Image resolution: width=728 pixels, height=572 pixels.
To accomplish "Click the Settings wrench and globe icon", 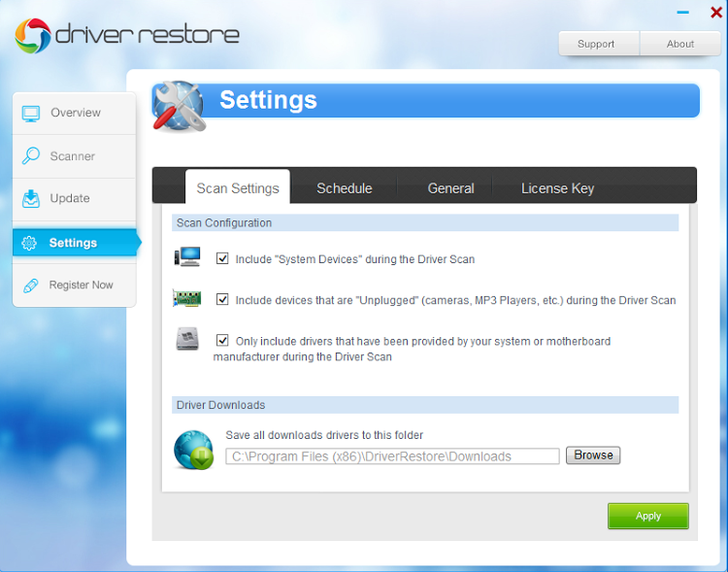I will pos(180,107).
